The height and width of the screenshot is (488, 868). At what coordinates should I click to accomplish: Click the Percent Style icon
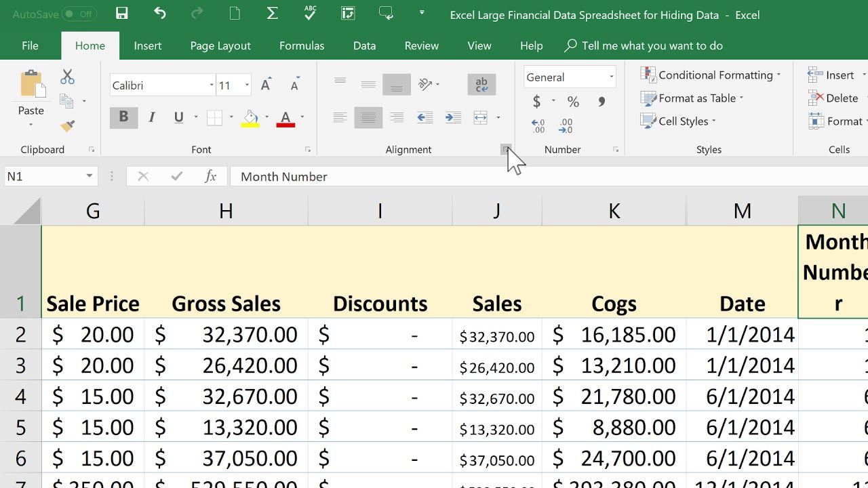pyautogui.click(x=573, y=102)
